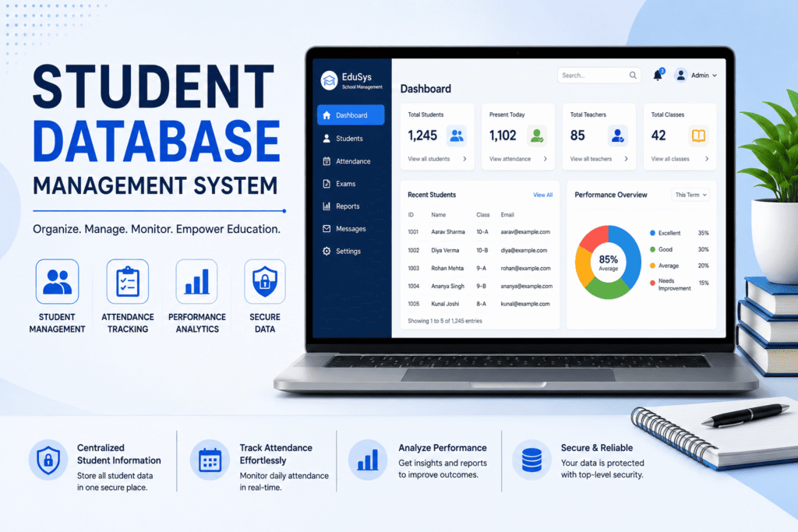Click the chevron next to View all teachers
This screenshot has height=532, width=798.
tap(626, 159)
